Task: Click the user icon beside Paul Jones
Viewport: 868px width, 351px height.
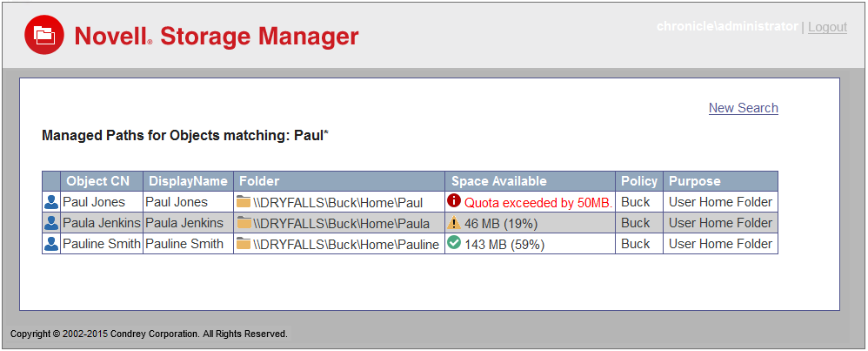Action: click(x=51, y=202)
